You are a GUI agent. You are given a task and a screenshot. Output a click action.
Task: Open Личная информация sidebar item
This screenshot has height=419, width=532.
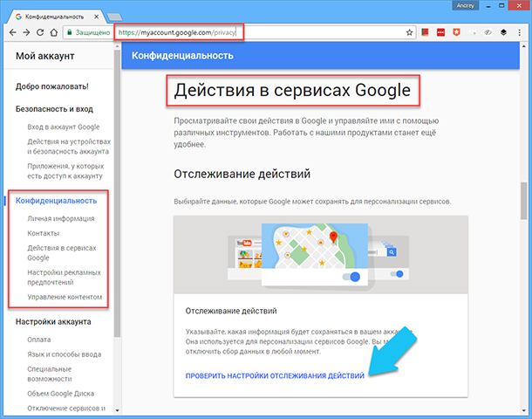(61, 219)
